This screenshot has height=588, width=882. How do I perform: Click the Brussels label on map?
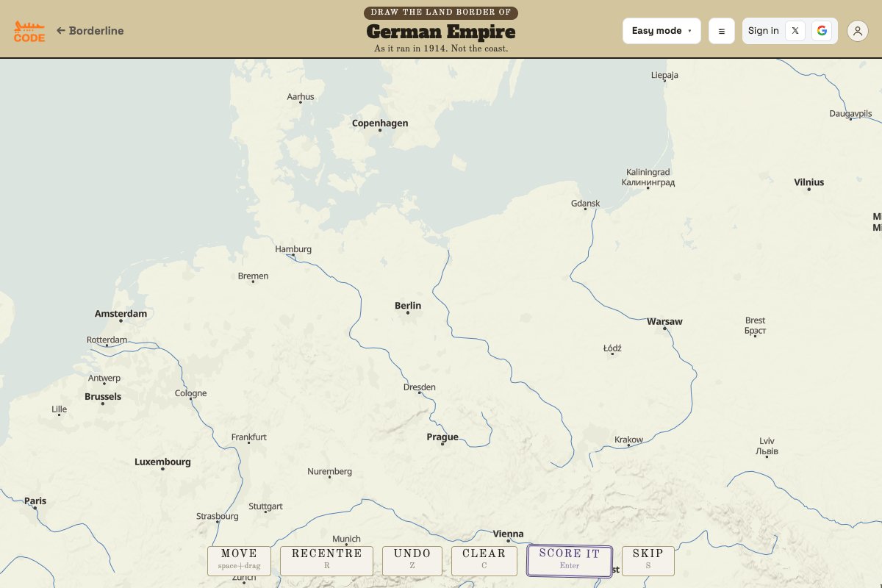click(x=103, y=397)
